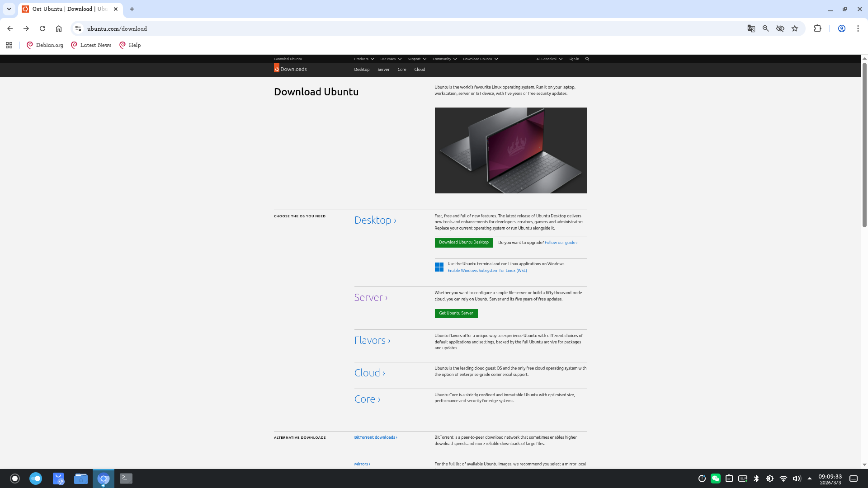Bookmark this page with the star icon
The width and height of the screenshot is (868, 488).
795,28
